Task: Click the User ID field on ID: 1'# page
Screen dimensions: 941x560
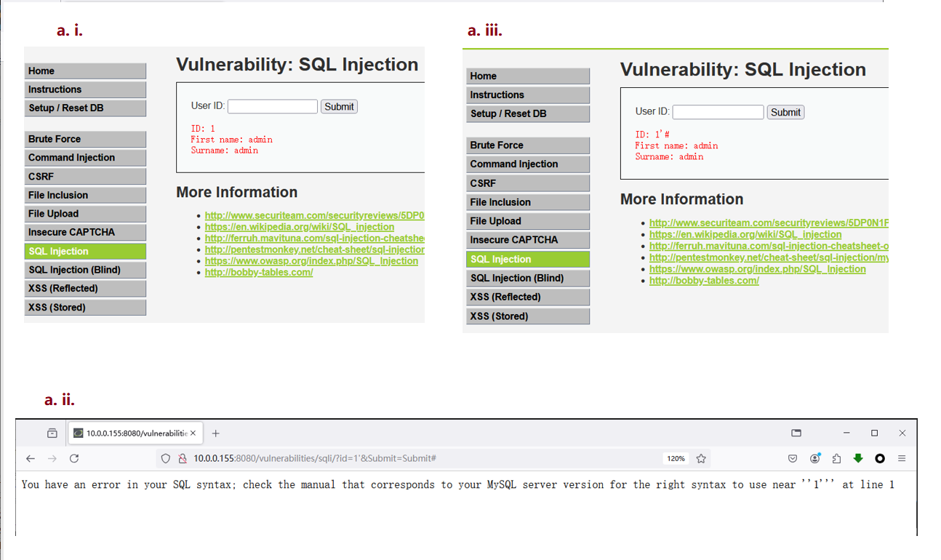Action: point(718,112)
